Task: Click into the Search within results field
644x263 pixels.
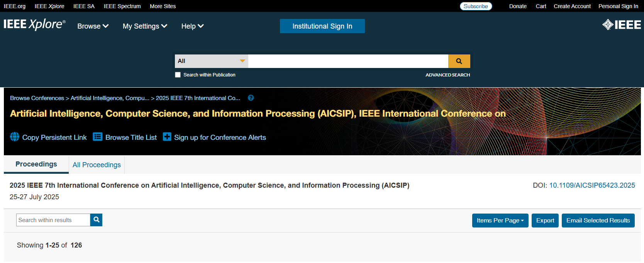Action: coord(53,220)
